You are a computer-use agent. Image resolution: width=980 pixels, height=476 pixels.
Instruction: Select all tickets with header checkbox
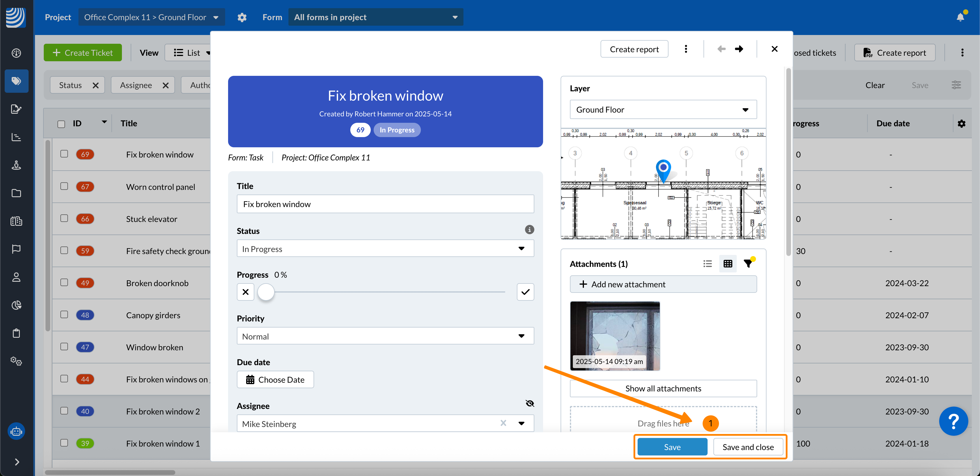pos(61,124)
